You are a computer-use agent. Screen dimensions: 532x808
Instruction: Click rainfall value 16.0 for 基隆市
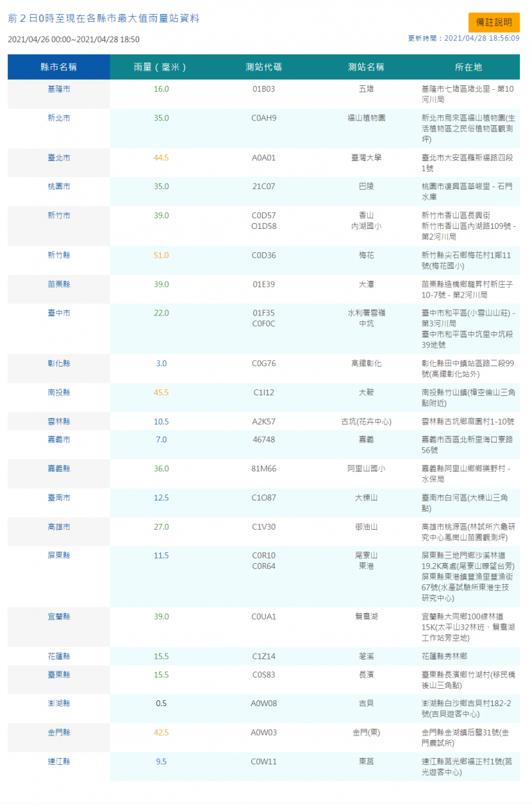pyautogui.click(x=161, y=89)
